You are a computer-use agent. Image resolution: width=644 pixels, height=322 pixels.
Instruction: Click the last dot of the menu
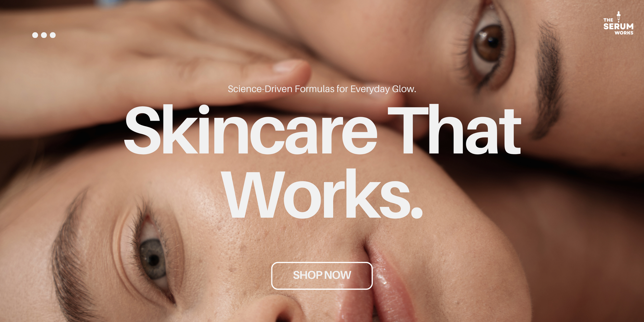(53, 35)
